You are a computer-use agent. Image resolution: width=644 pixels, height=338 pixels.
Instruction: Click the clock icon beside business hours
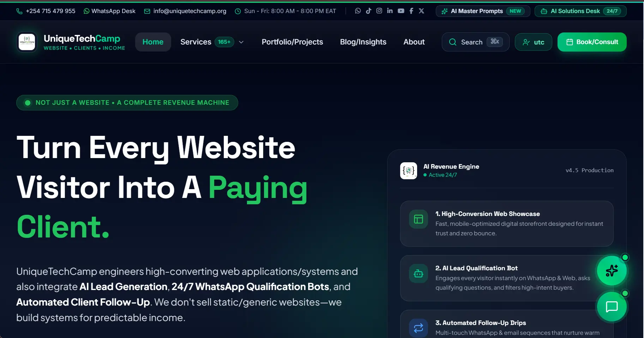point(238,11)
